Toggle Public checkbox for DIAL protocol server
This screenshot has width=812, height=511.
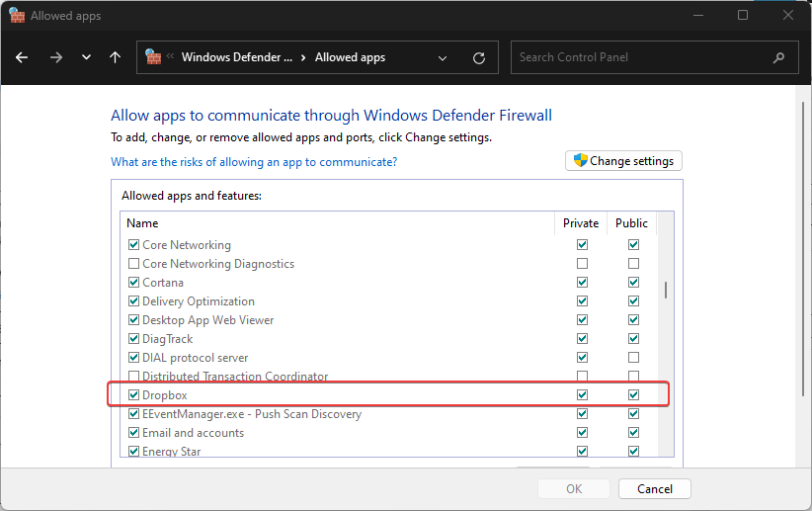633,358
